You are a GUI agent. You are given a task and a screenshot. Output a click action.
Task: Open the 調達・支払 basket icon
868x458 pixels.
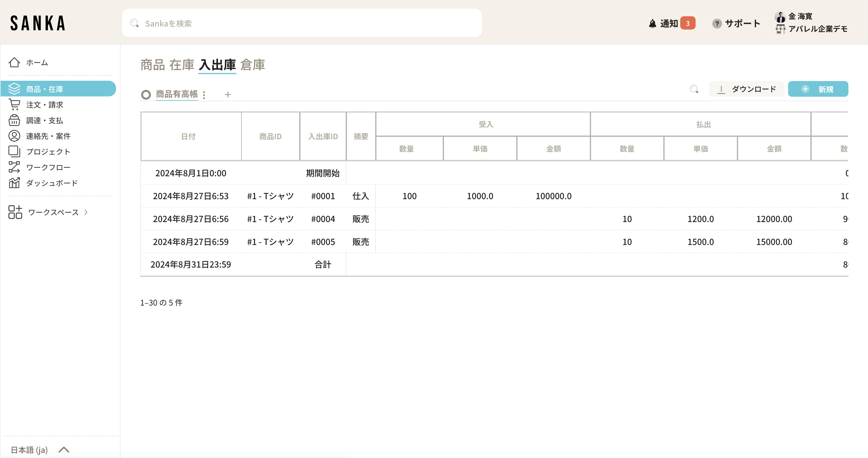tap(14, 120)
